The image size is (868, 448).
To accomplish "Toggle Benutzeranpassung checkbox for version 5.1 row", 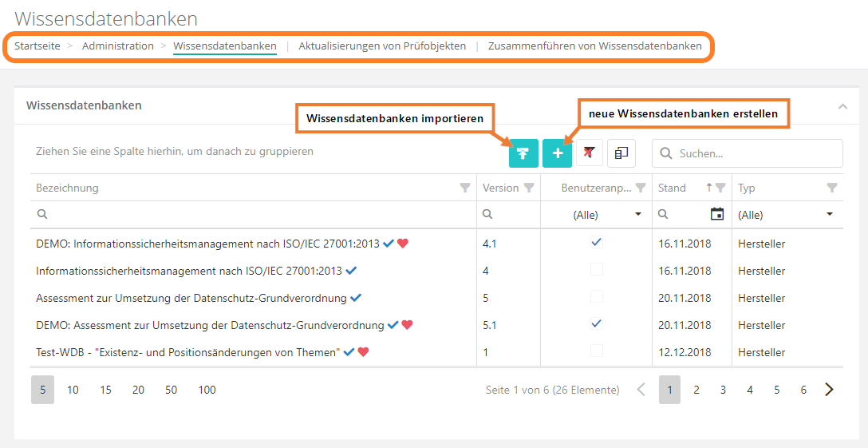I will tap(596, 324).
